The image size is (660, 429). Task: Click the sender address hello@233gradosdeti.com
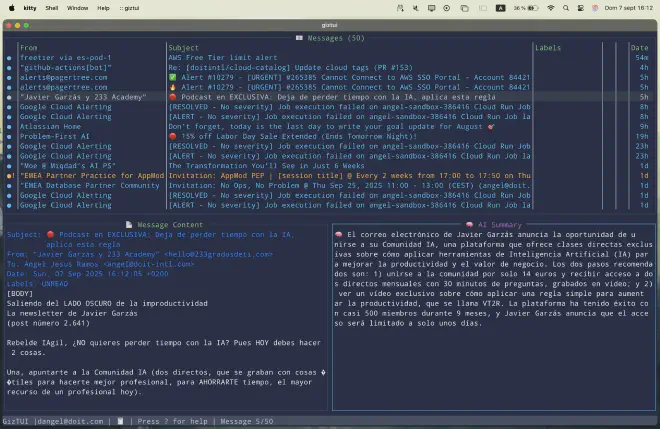pos(218,254)
